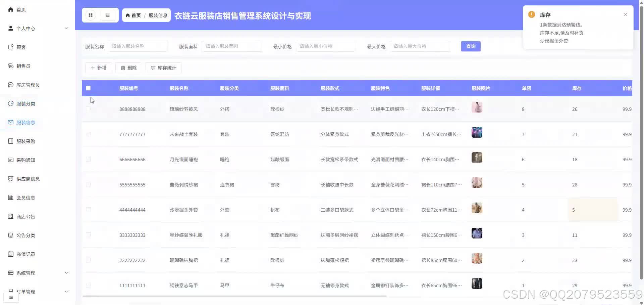Click the horizontal scrollbar under the table
644x305 pixels.
(x=235, y=296)
